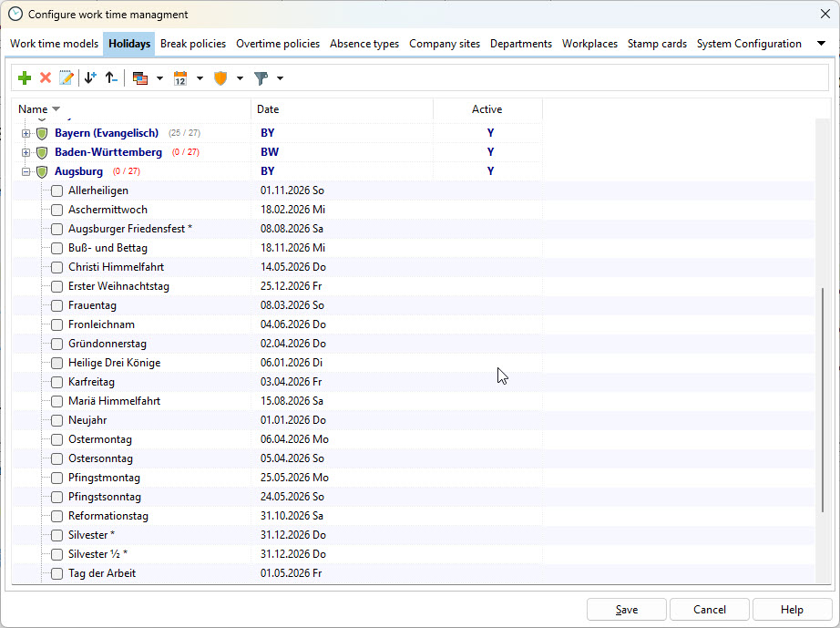The width and height of the screenshot is (840, 628).
Task: Click the calendar toolbar icon
Action: (179, 78)
